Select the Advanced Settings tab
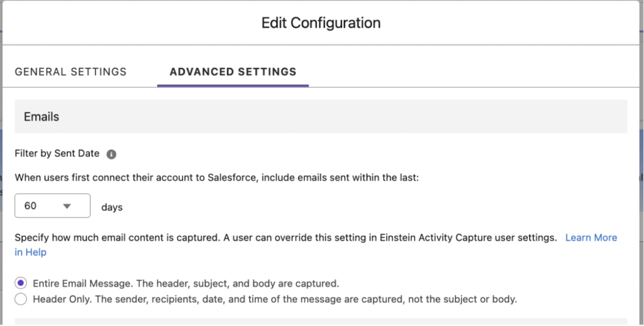 pos(233,72)
